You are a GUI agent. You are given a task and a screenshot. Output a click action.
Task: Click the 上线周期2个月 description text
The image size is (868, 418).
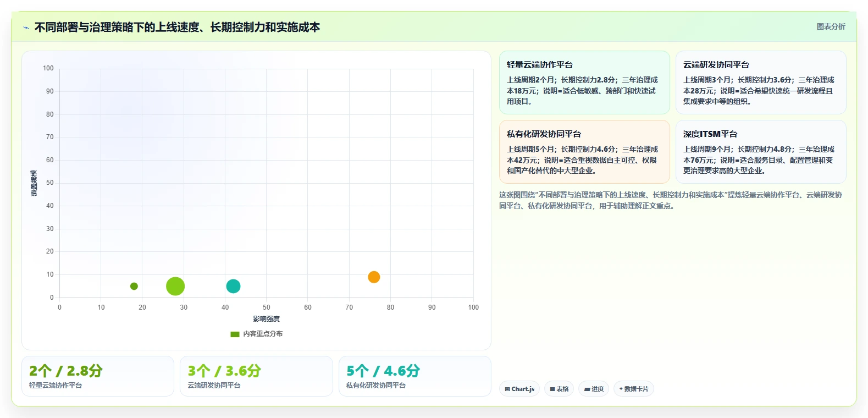[x=582, y=91]
